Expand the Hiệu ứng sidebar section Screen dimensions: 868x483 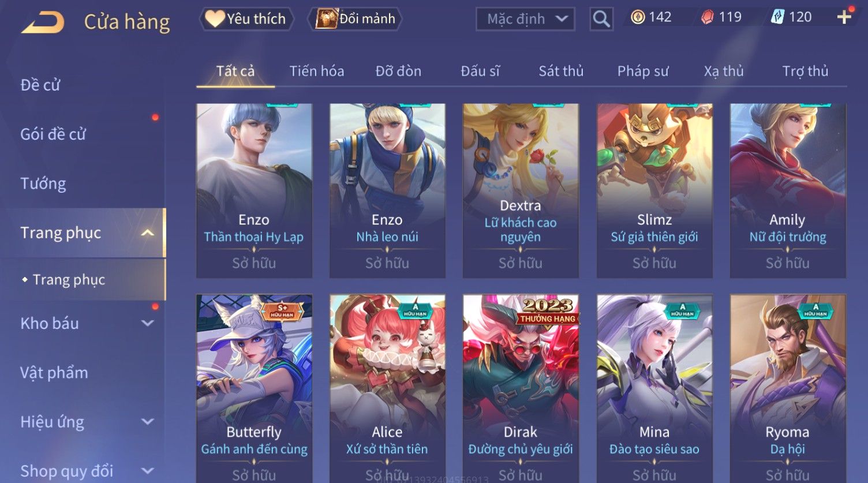point(148,422)
